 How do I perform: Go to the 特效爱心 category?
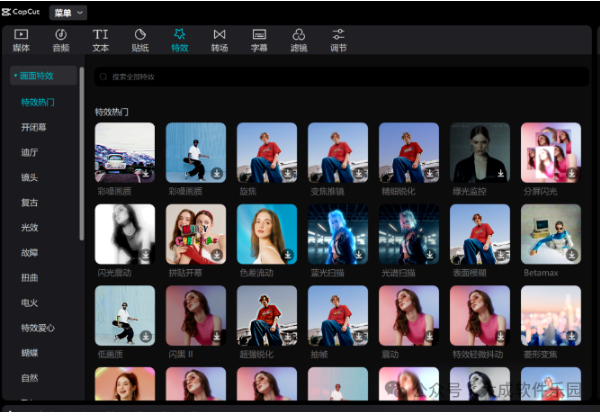pyautogui.click(x=38, y=327)
